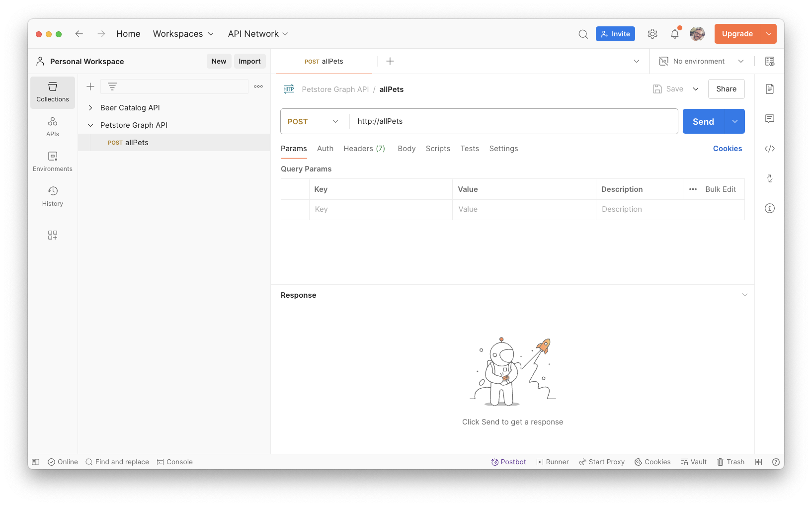Toggle the sidebar with the bottom-left icon

click(x=35, y=462)
